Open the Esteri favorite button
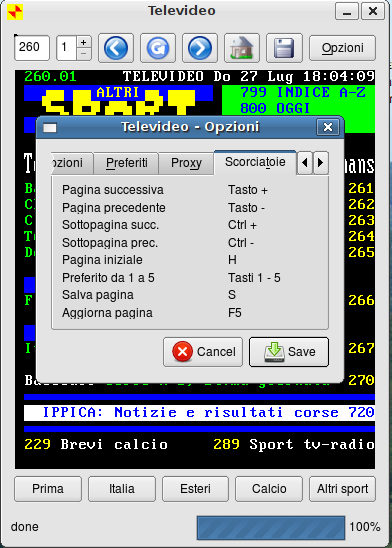This screenshot has height=548, width=392. pyautogui.click(x=195, y=489)
